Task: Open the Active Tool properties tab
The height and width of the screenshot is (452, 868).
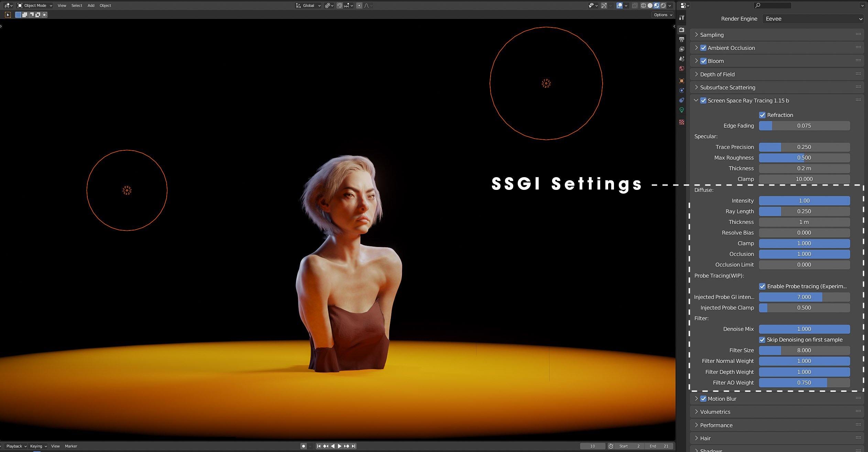Action: [682, 18]
